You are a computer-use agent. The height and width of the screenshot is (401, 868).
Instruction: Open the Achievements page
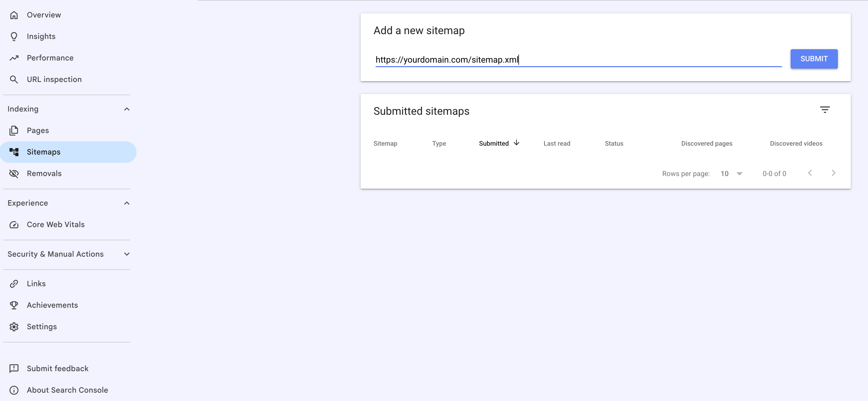52,305
